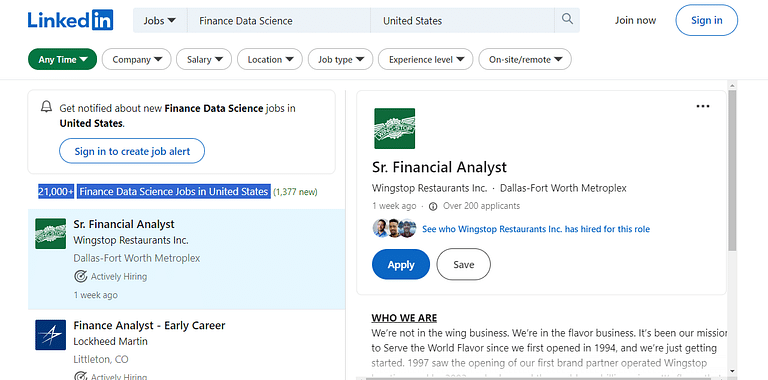This screenshot has height=380, width=768.
Task: Click the job alert bell icon
Action: (46, 107)
